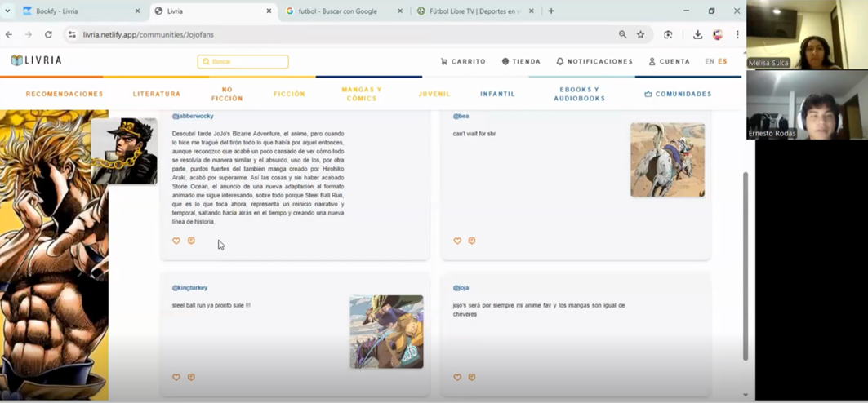Open the Chrome three-dot menu
The height and width of the screenshot is (403, 868).
point(737,34)
